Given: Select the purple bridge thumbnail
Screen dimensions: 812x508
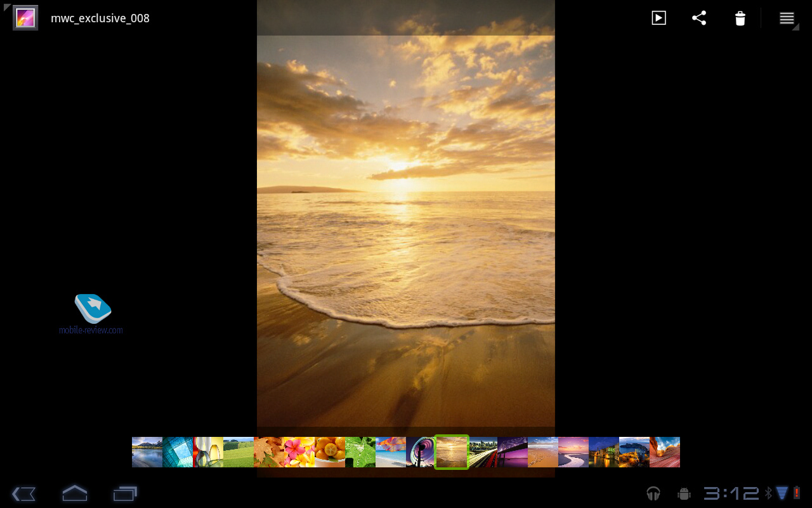Looking at the screenshot, I should [513, 452].
